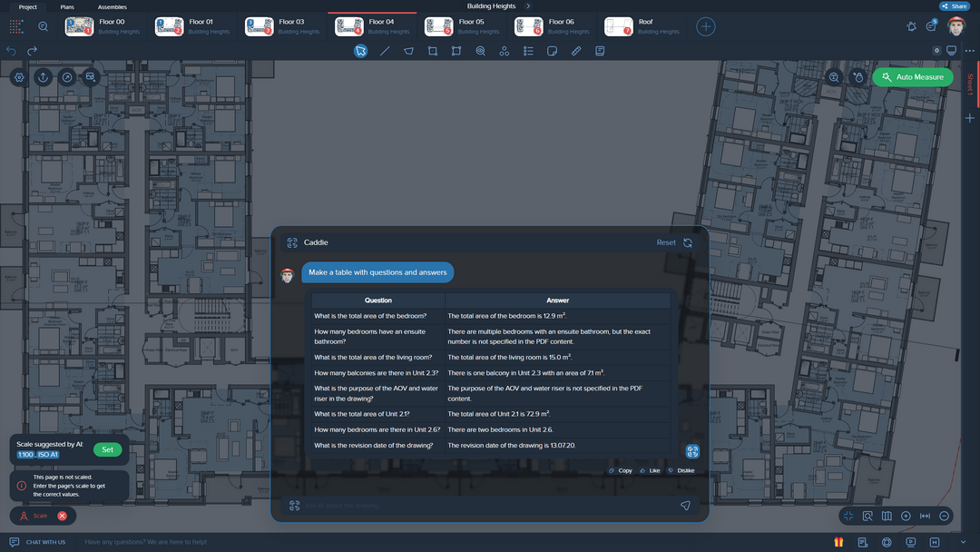Open the minimap overview icon
Screen dimensions: 980x552
[x=887, y=515]
